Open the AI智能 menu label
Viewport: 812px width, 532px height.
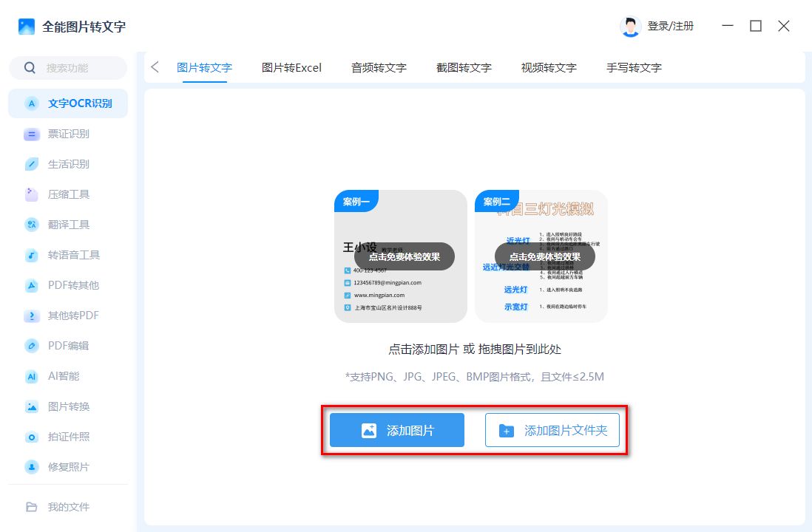[x=64, y=376]
